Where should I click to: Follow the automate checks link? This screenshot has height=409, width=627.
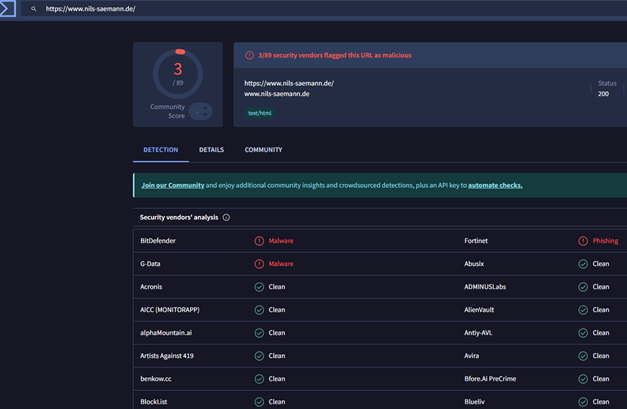(x=495, y=185)
